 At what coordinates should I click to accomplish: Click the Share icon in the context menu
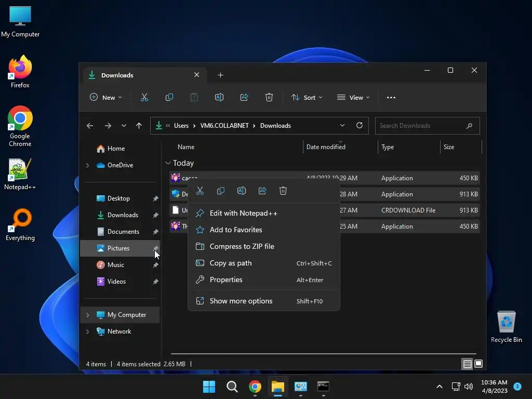click(x=262, y=191)
